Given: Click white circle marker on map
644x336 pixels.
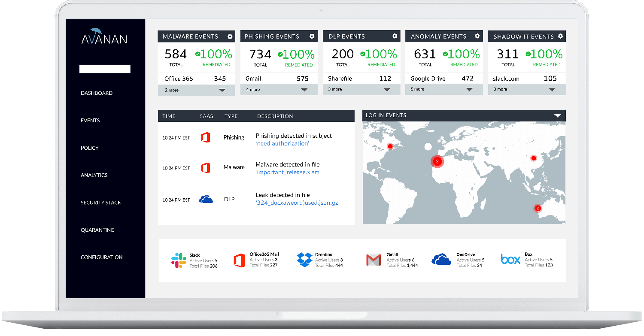Looking at the screenshot, I should [x=428, y=147].
